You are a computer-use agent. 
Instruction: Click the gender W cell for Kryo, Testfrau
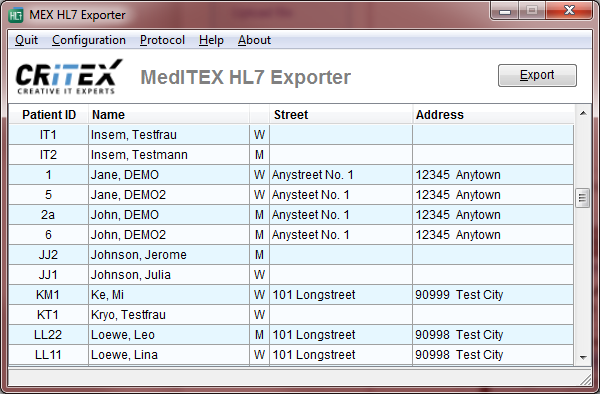(x=259, y=314)
